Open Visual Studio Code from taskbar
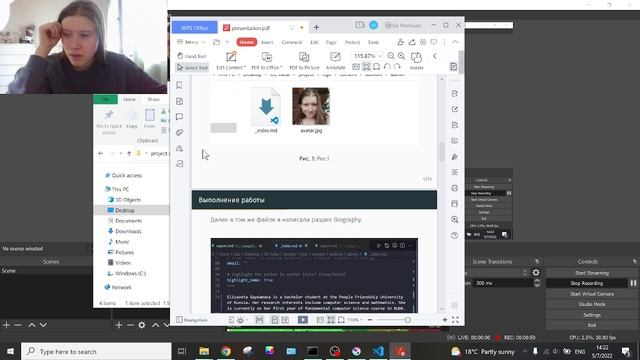 (378, 351)
